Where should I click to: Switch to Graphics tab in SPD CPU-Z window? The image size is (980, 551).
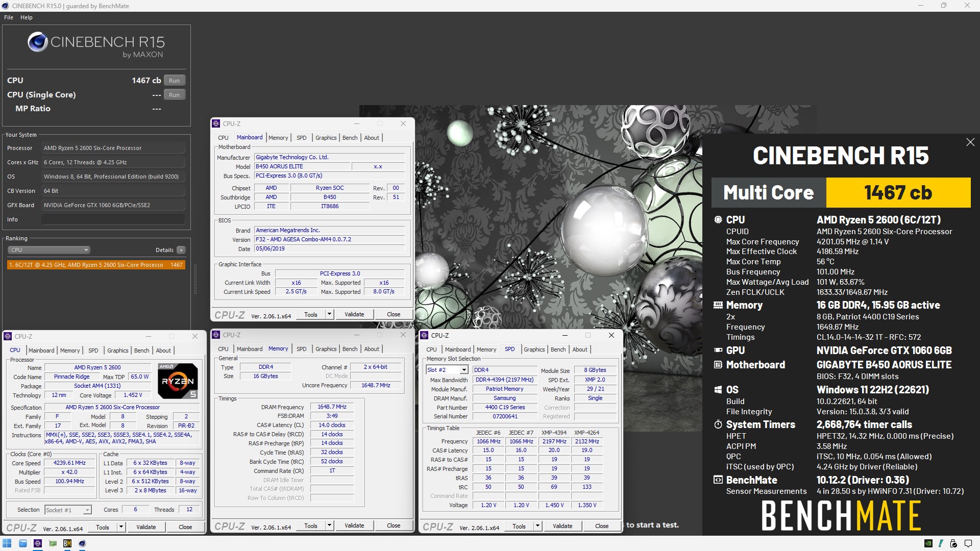coord(534,349)
